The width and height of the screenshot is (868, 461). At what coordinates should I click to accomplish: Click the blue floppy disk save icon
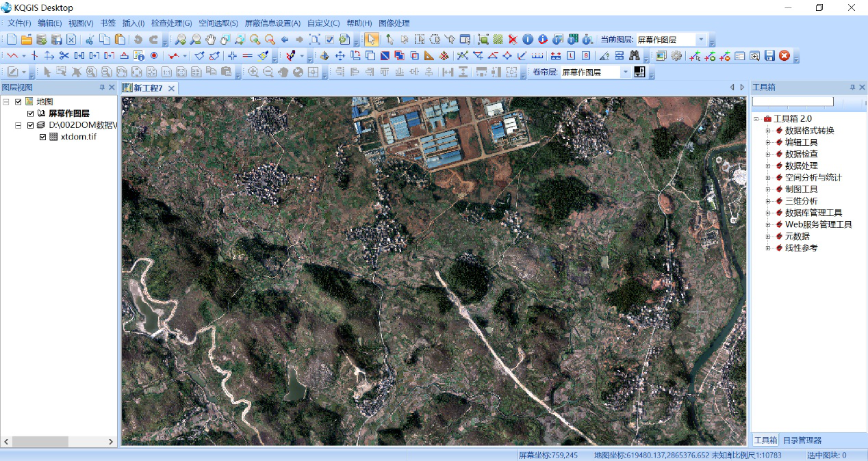(x=769, y=56)
